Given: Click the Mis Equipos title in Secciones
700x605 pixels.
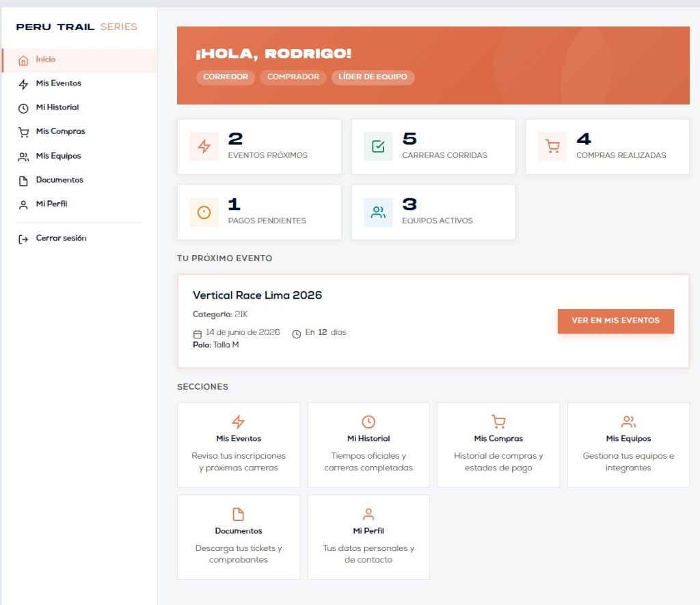Looking at the screenshot, I should [x=628, y=438].
